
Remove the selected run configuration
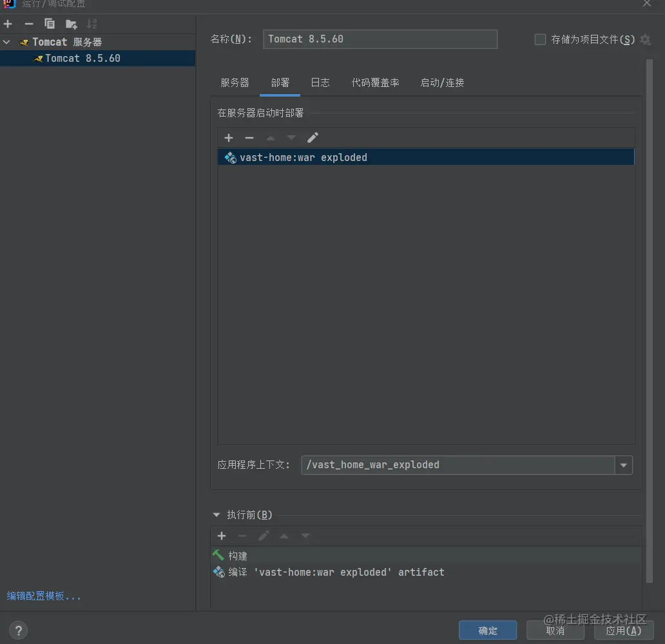tap(29, 24)
